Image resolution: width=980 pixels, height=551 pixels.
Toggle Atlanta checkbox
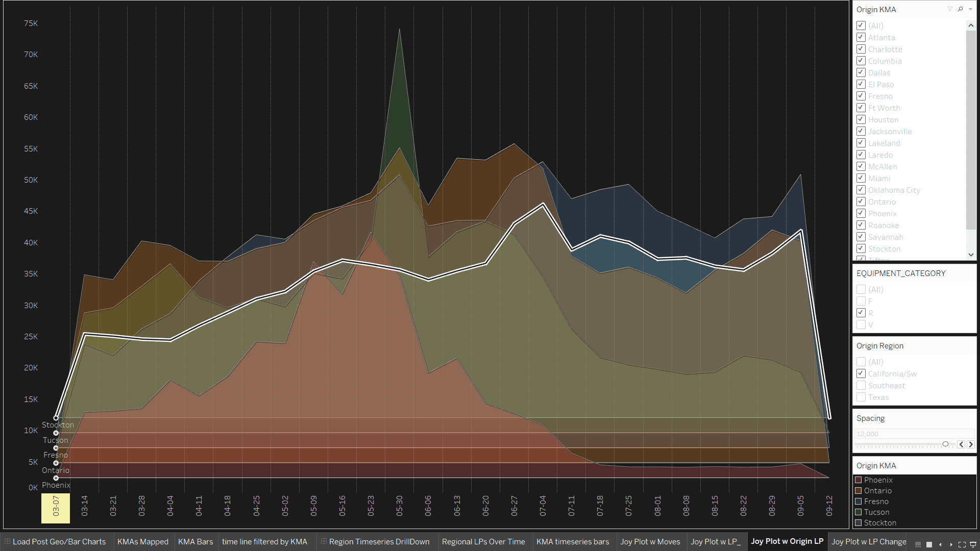tap(861, 37)
